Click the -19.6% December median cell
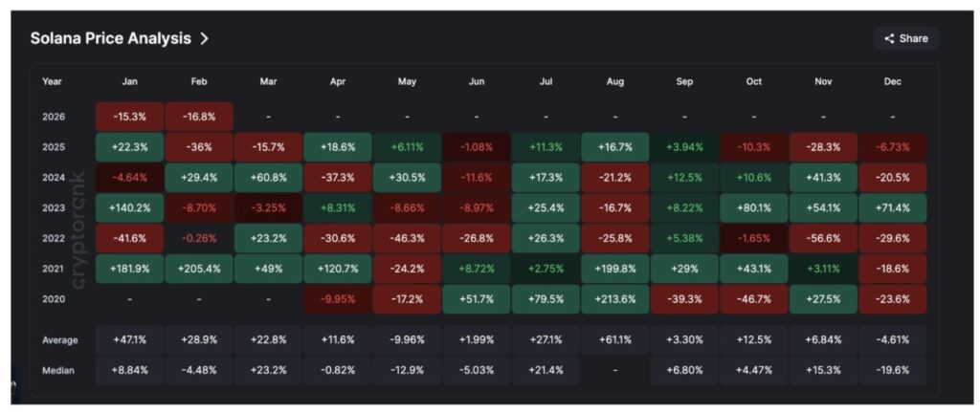Screen dimensions: 980x413 pyautogui.click(x=893, y=370)
